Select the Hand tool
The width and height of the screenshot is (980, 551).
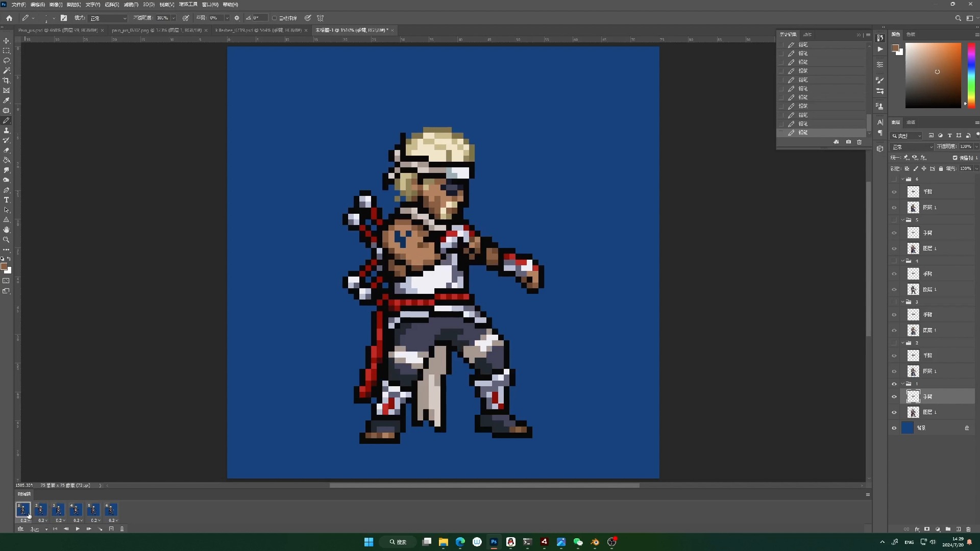click(x=7, y=230)
